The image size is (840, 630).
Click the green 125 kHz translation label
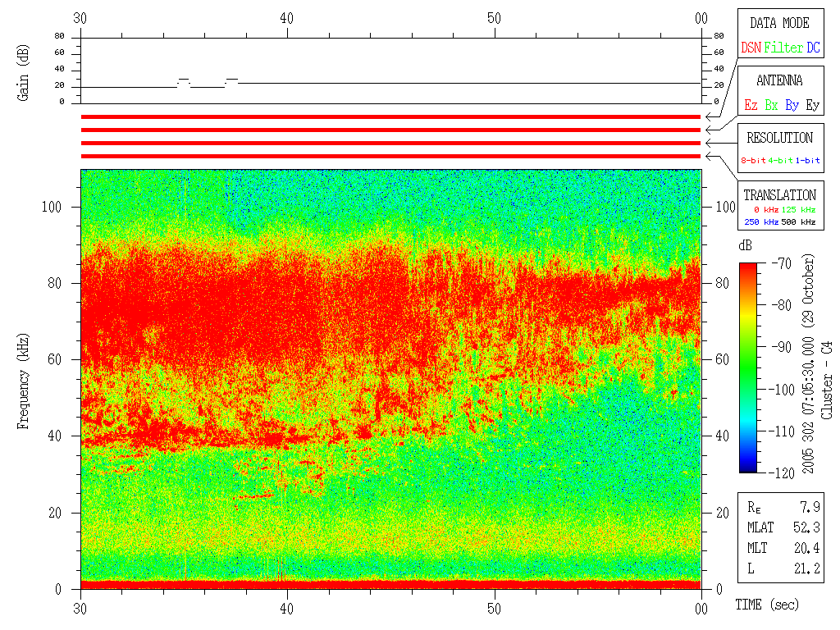click(799, 209)
